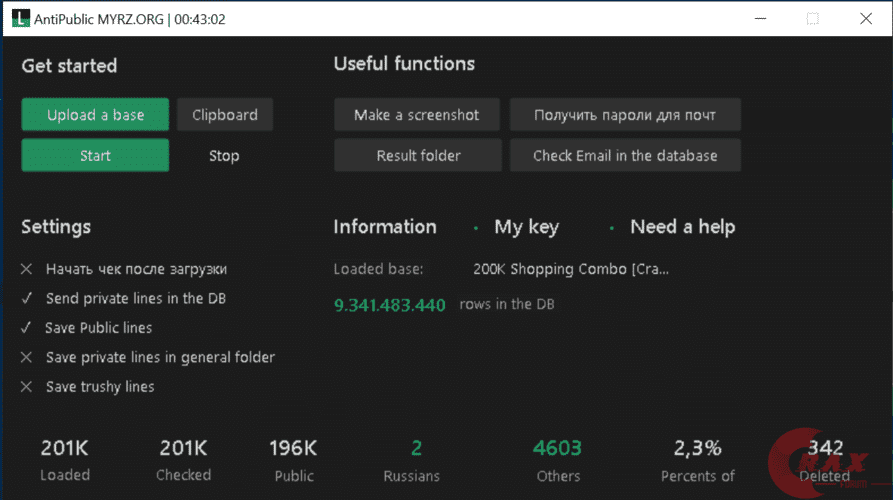
Task: Click the Loaded base: label
Action: (x=378, y=269)
